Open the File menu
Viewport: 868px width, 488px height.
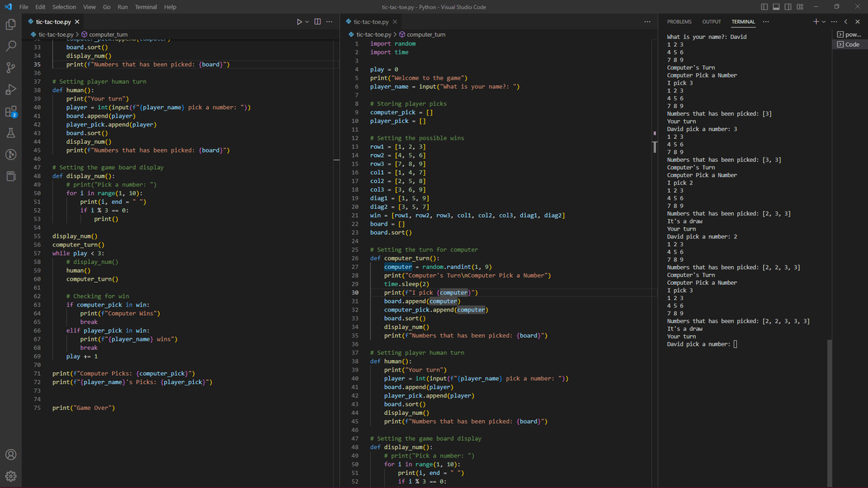pos(24,7)
